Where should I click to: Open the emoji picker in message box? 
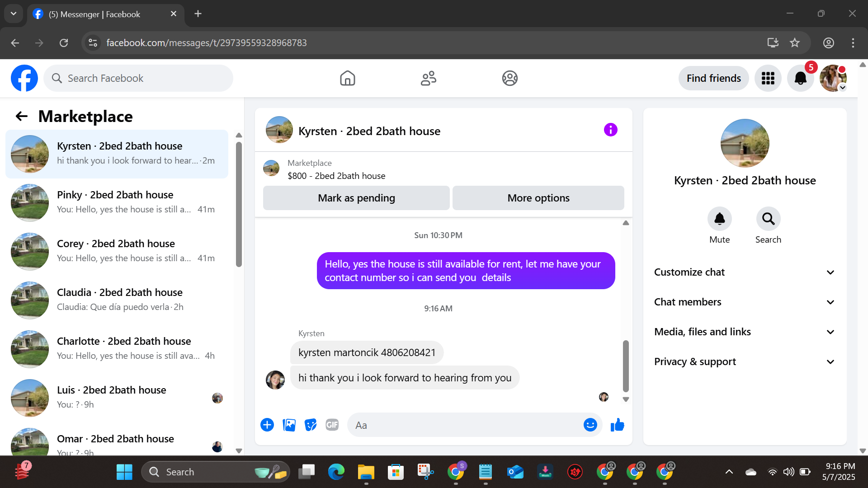click(x=590, y=425)
